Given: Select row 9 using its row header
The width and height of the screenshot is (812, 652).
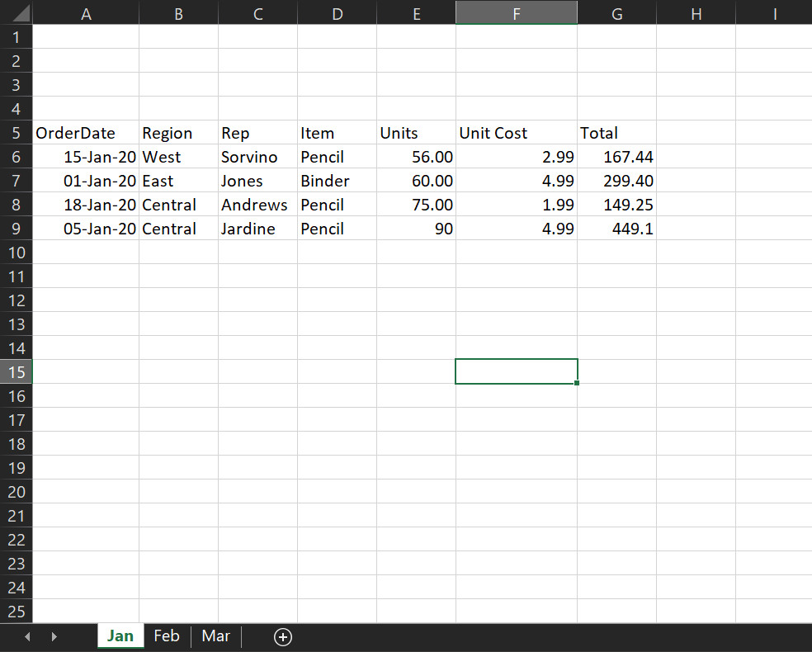Looking at the screenshot, I should pos(17,229).
